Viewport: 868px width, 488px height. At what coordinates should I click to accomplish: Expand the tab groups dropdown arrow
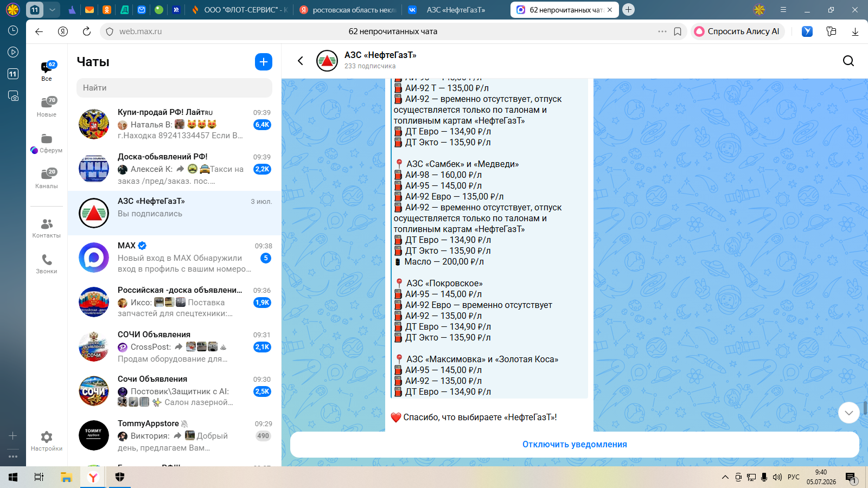(52, 10)
